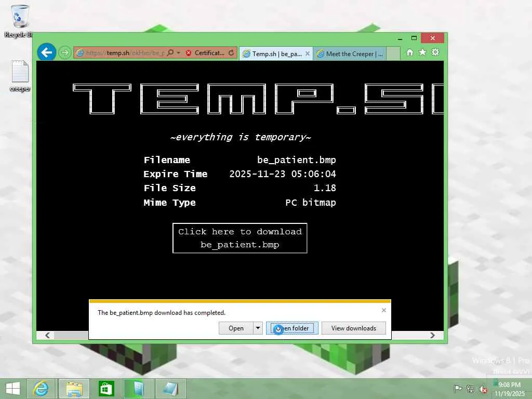Click View downloads button
Screen dimensions: 532x399
353,328
